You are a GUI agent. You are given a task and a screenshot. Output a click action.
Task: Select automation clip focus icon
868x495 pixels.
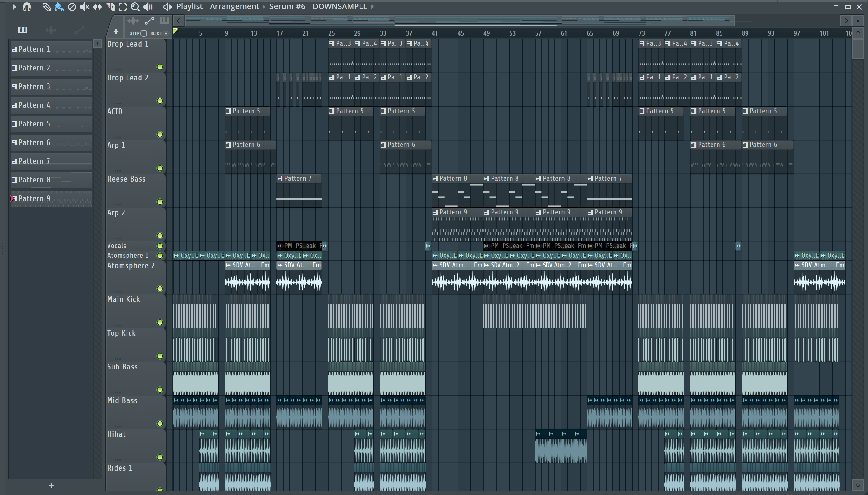coord(149,21)
